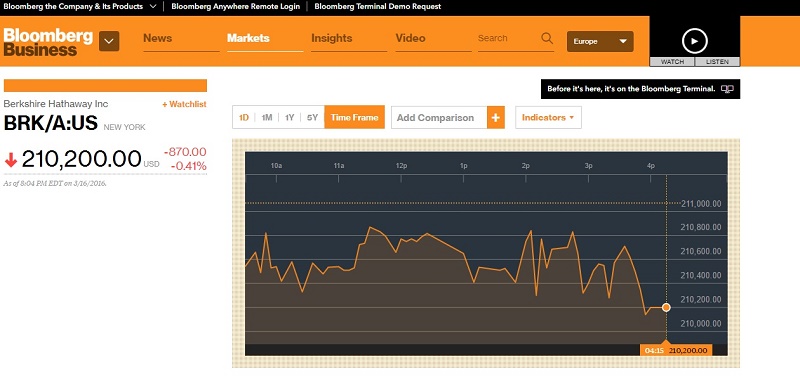Select the 5Y chart range
The height and width of the screenshot is (388, 800).
(x=312, y=117)
